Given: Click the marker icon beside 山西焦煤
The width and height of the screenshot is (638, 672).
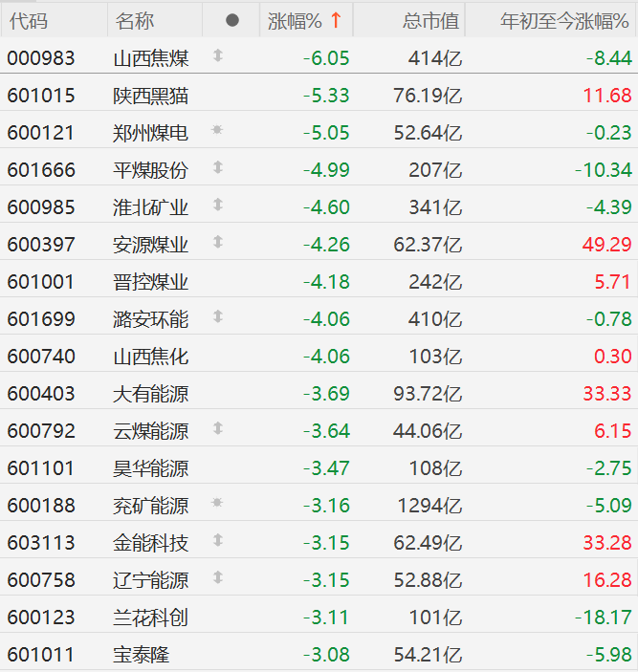Looking at the screenshot, I should [218, 55].
